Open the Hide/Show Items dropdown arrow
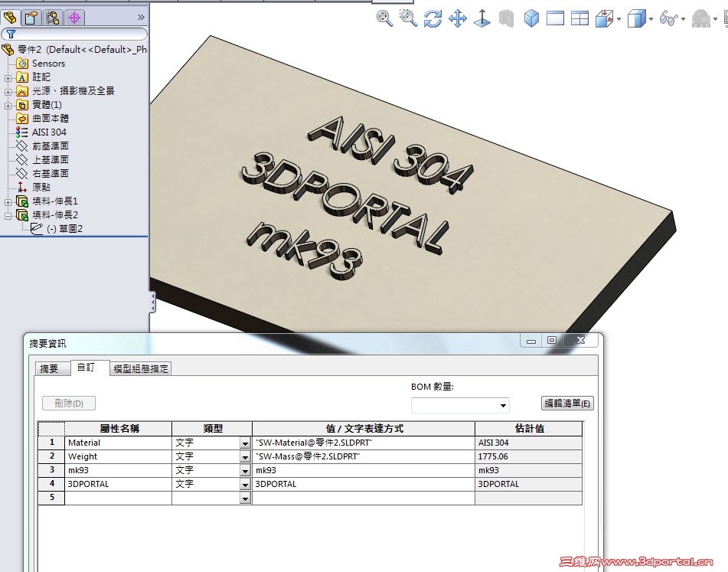 683,19
